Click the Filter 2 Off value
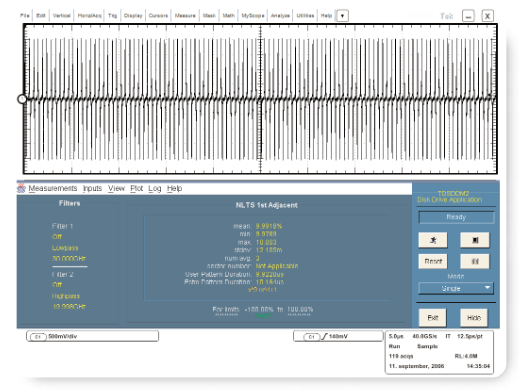Viewport: 519px width, 390px height. coord(57,285)
